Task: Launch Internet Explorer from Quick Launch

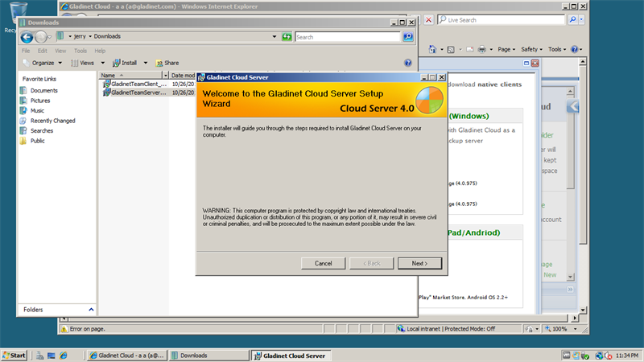Action: click(x=64, y=356)
